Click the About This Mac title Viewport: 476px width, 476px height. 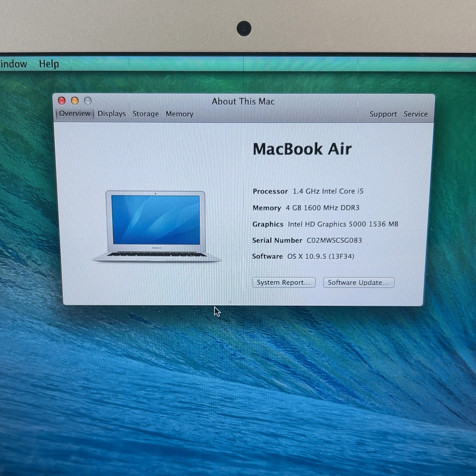[243, 102]
